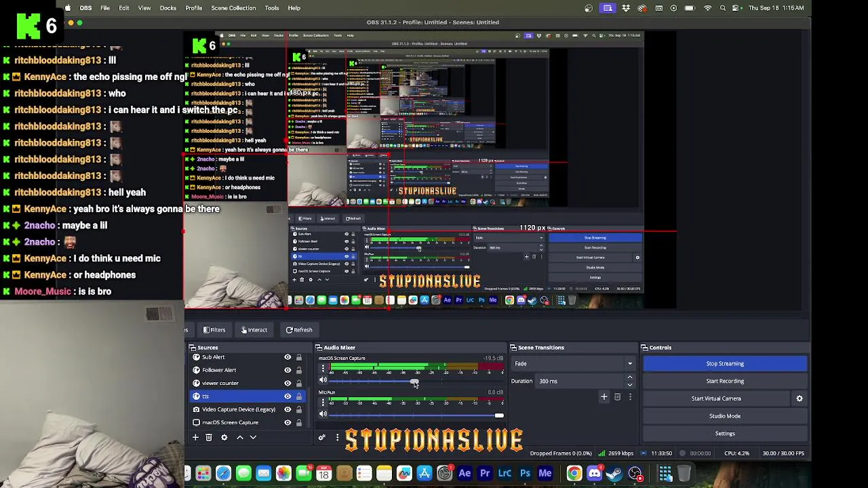
Task: Click the 300 ms duration field
Action: pos(580,381)
